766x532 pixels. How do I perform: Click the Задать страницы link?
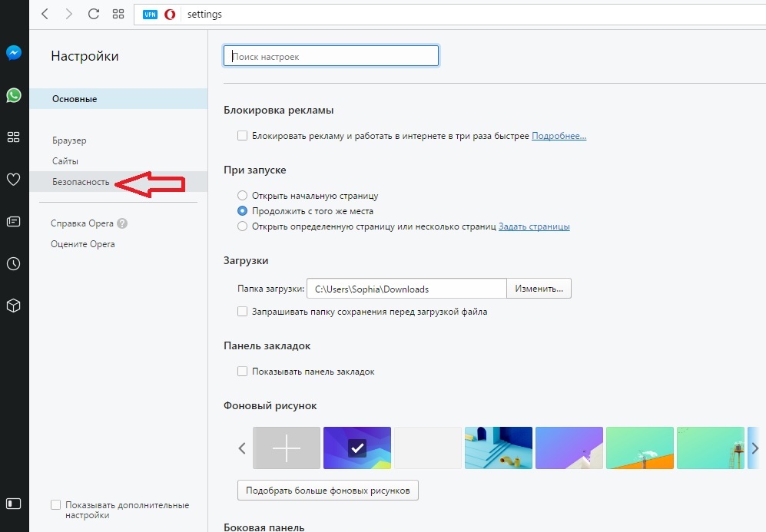[534, 226]
